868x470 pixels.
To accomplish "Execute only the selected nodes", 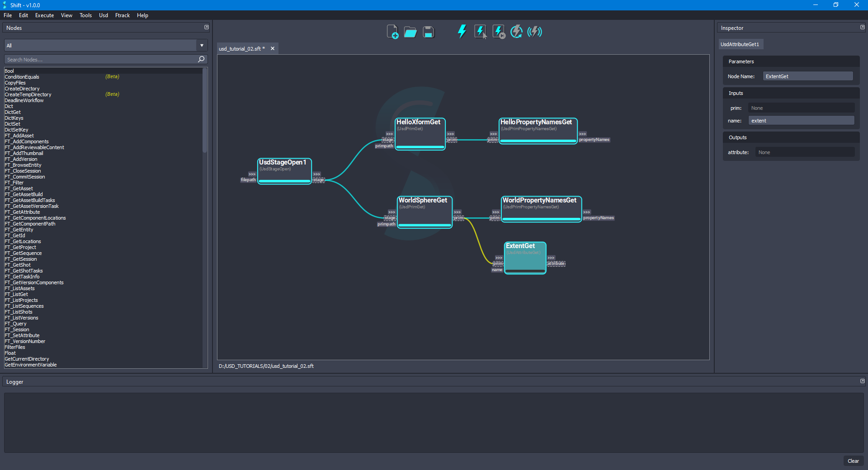I will pos(480,32).
